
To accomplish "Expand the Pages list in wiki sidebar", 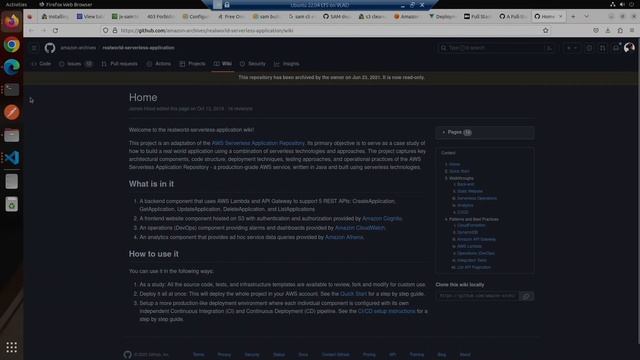I will 484,132.
